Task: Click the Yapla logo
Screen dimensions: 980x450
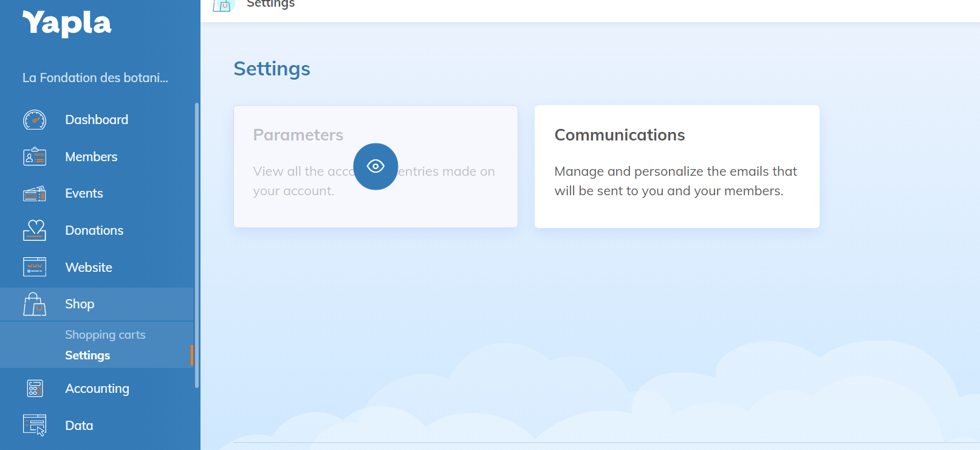Action: 67,23
